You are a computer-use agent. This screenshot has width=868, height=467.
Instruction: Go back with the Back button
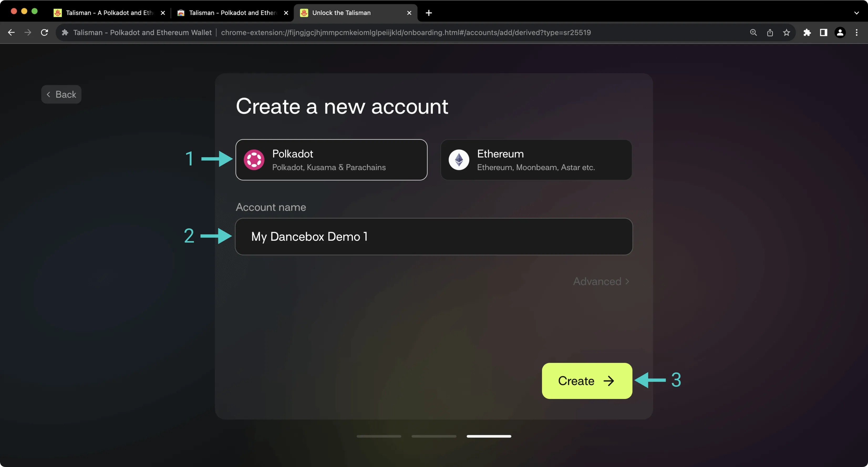pos(61,94)
